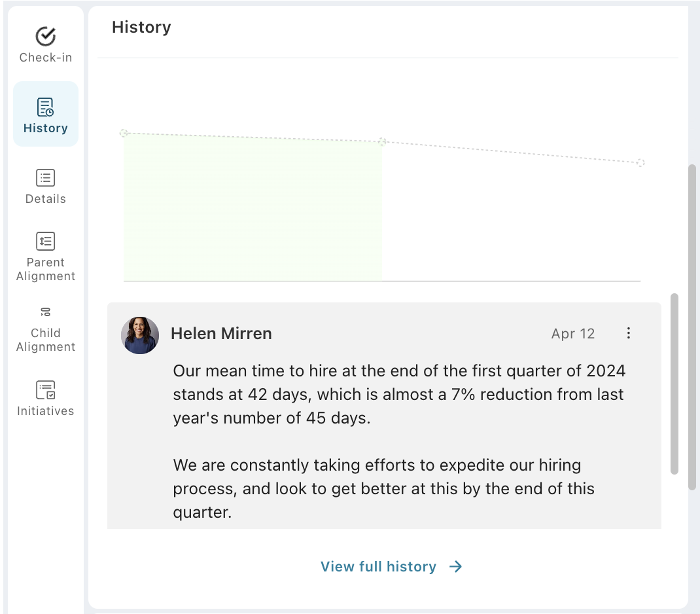Select the History sidebar icon
The height and width of the screenshot is (614, 700).
(x=45, y=107)
